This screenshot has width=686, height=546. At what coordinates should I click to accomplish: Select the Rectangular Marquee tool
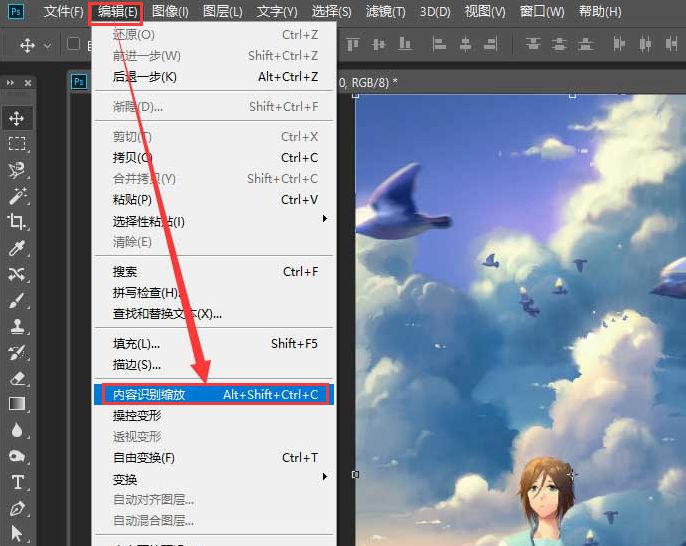(17, 144)
